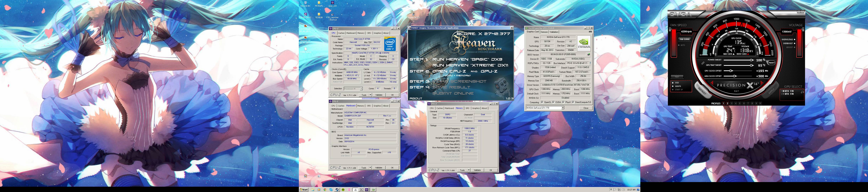Open the Tools dropdown arrow in CPU-Z CPU window
Screen dimensions: 868x192
tap(370, 95)
